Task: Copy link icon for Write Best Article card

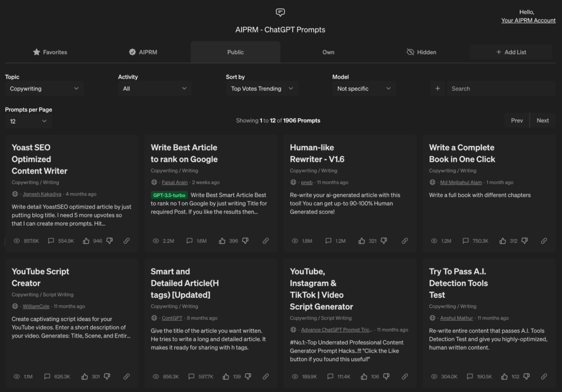Action: 266,240
